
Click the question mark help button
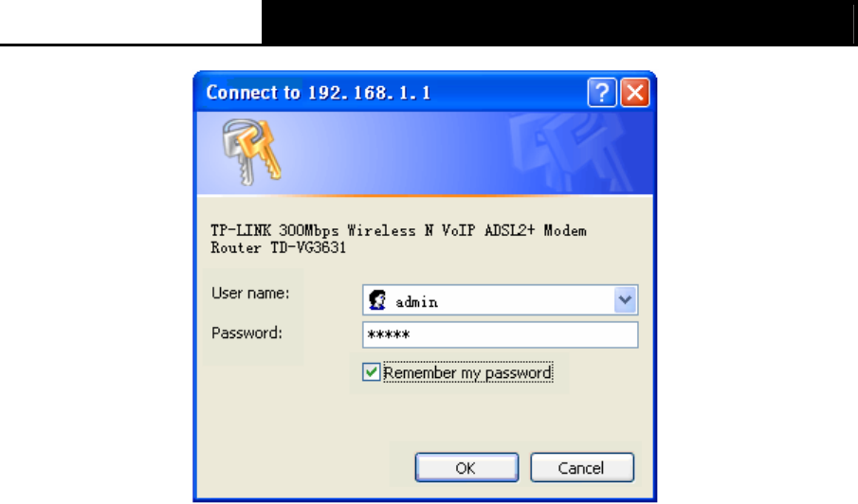tap(601, 93)
